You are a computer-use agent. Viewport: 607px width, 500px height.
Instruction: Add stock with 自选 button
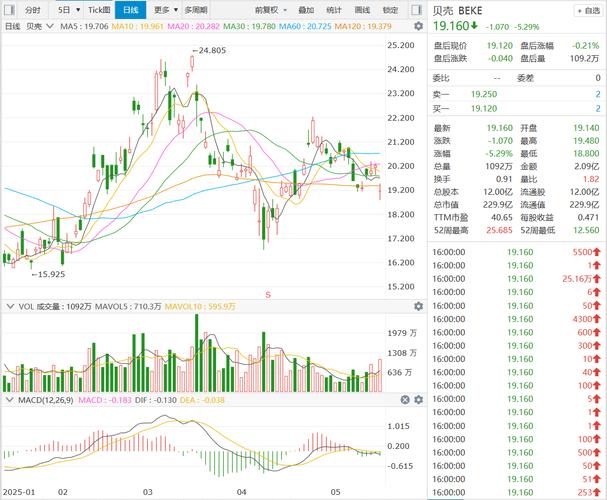coord(587,11)
